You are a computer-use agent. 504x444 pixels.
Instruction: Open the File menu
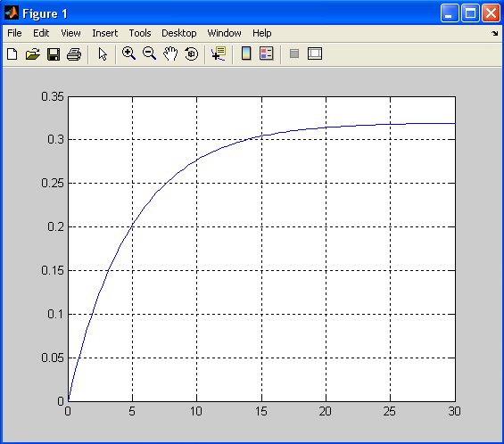click(x=14, y=33)
